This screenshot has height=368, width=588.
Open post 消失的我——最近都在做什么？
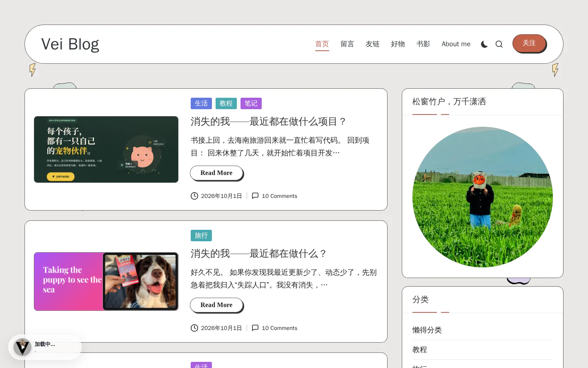pyautogui.click(x=259, y=254)
